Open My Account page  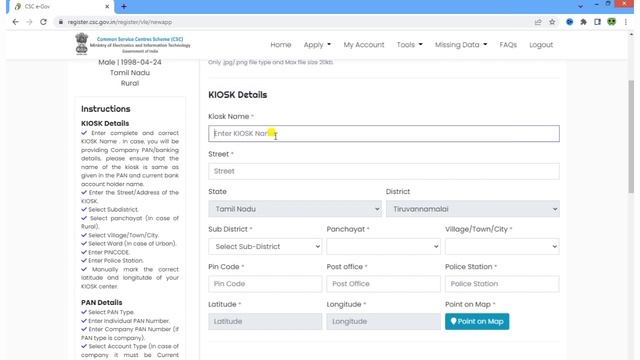coord(364,45)
